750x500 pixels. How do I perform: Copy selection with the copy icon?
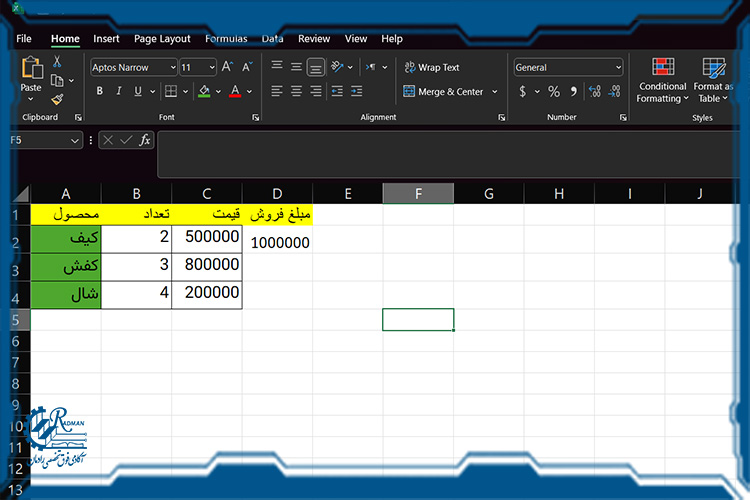click(57, 80)
